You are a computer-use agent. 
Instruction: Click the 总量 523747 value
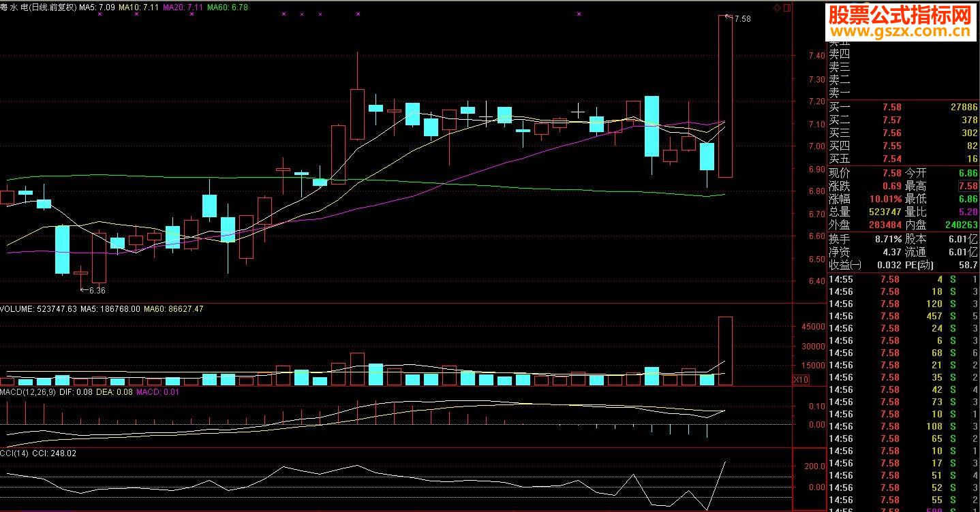tap(887, 212)
